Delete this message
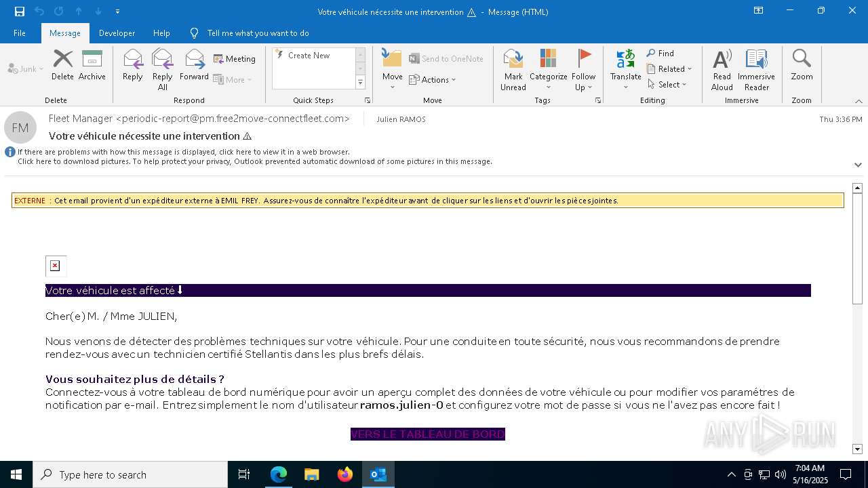 (x=62, y=65)
